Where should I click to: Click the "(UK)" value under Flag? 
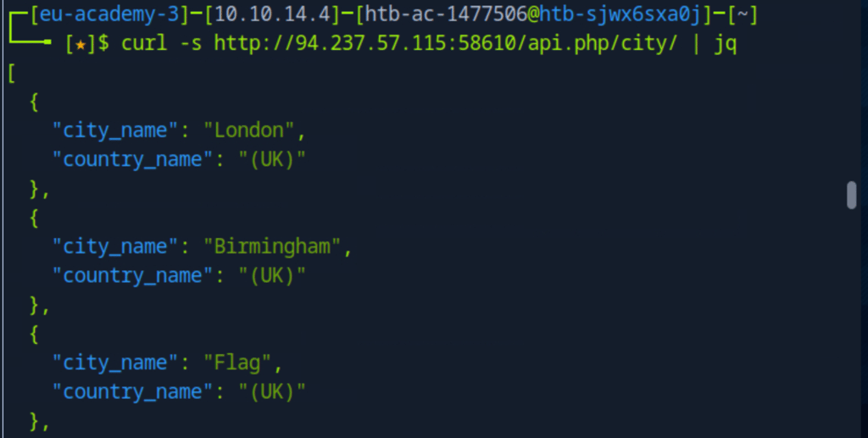click(272, 392)
